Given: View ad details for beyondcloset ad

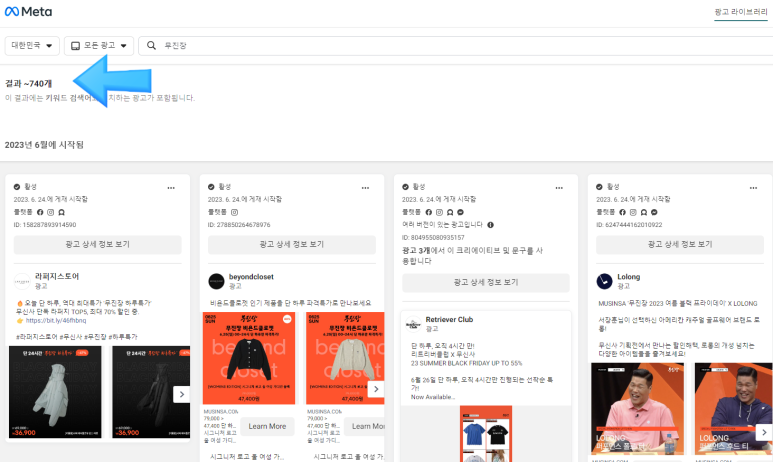Looking at the screenshot, I should [292, 245].
